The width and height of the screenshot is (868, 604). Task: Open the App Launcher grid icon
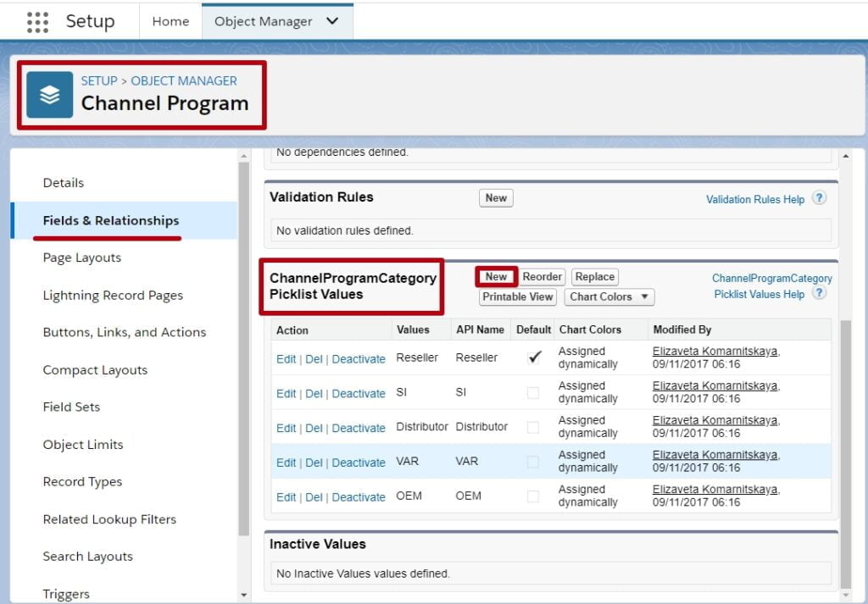[x=37, y=22]
